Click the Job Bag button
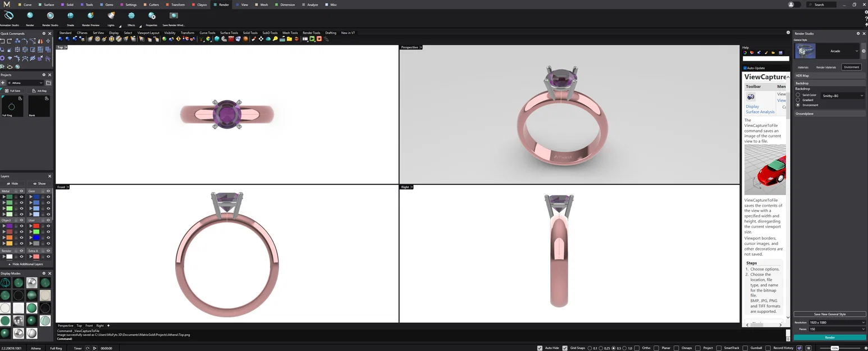 click(x=40, y=90)
